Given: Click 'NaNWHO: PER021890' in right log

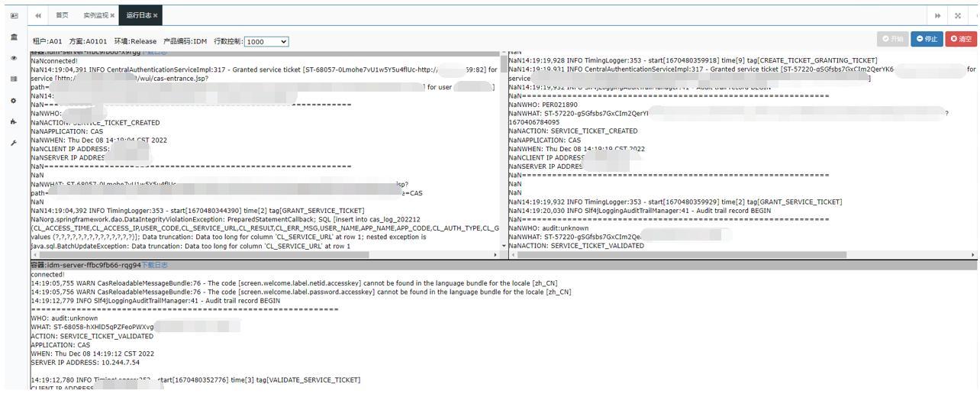Looking at the screenshot, I should [x=543, y=105].
